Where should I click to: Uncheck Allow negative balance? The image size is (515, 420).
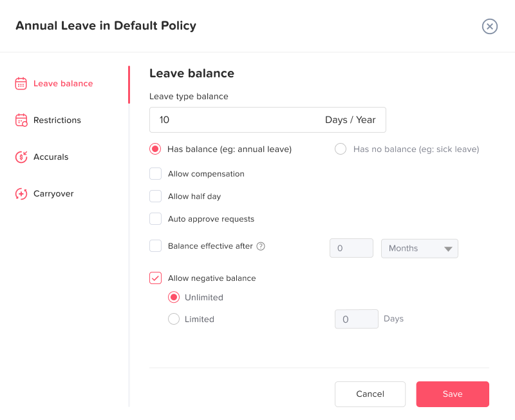(x=155, y=278)
